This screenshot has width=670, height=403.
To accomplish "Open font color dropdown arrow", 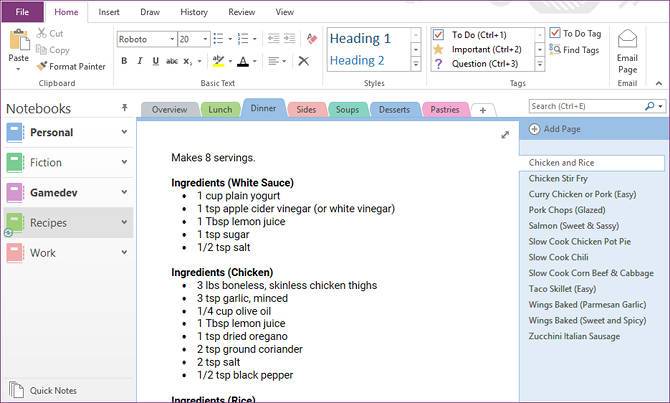I will [255, 61].
